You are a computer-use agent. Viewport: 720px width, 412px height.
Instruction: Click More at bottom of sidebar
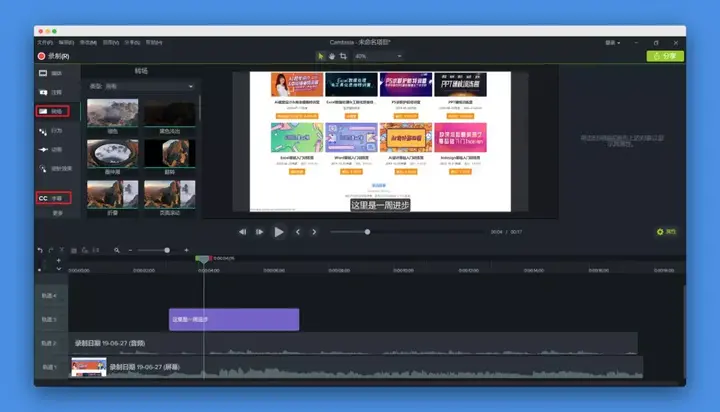[x=57, y=213]
